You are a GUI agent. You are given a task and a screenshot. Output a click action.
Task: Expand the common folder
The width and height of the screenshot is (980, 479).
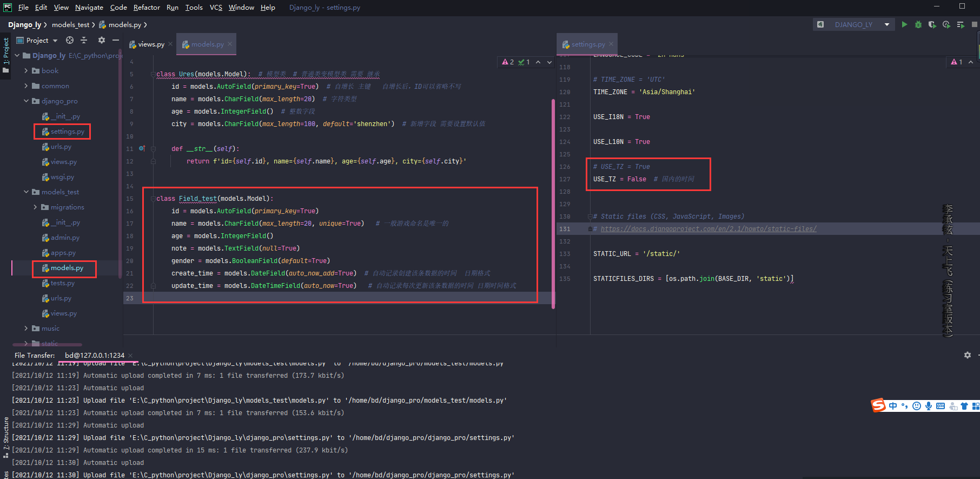[x=26, y=86]
